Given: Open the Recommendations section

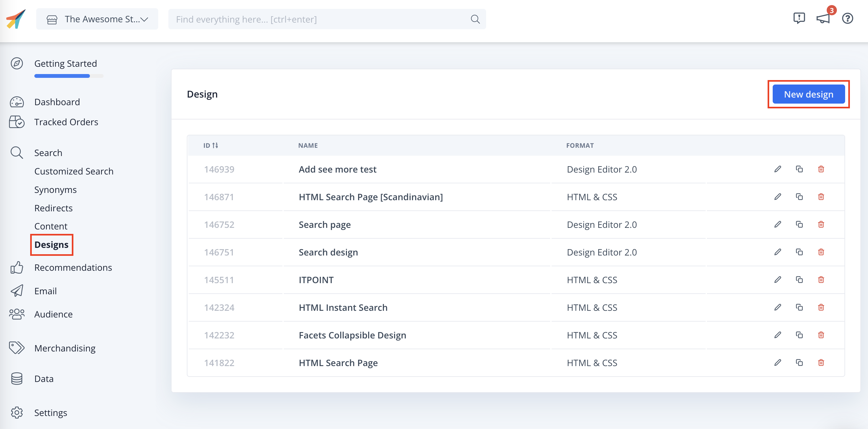Looking at the screenshot, I should coord(73,267).
